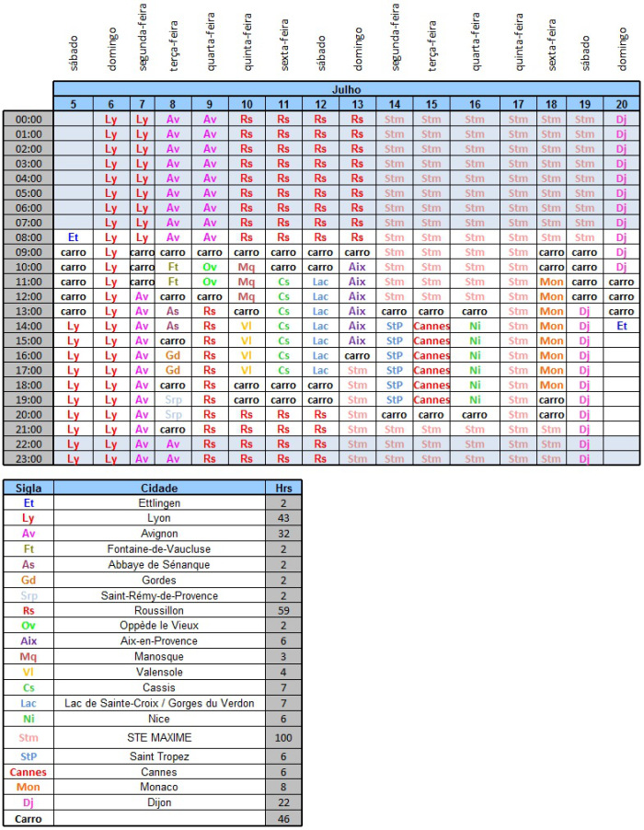Click the 'Saint Tropez' city cell
Image resolution: width=644 pixels, height=830 pixels.
pos(159,756)
